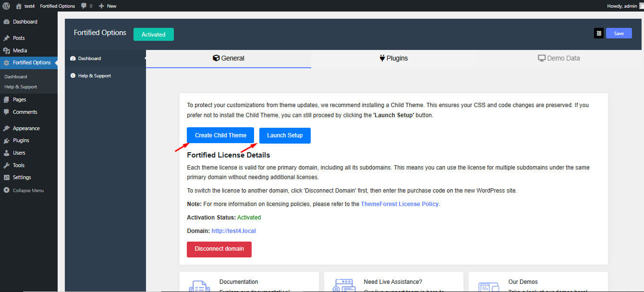Open the ThemeForest License Policy link
The width and height of the screenshot is (644, 292).
coord(400,204)
